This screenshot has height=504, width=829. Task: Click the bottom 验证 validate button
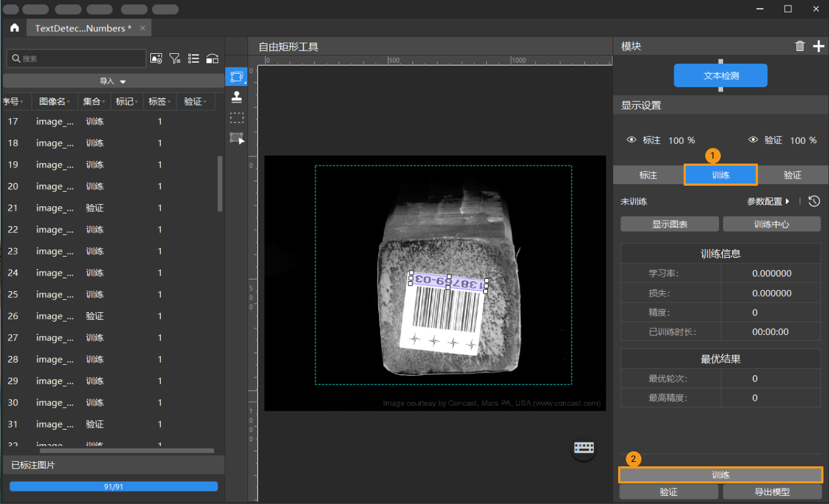tap(669, 492)
